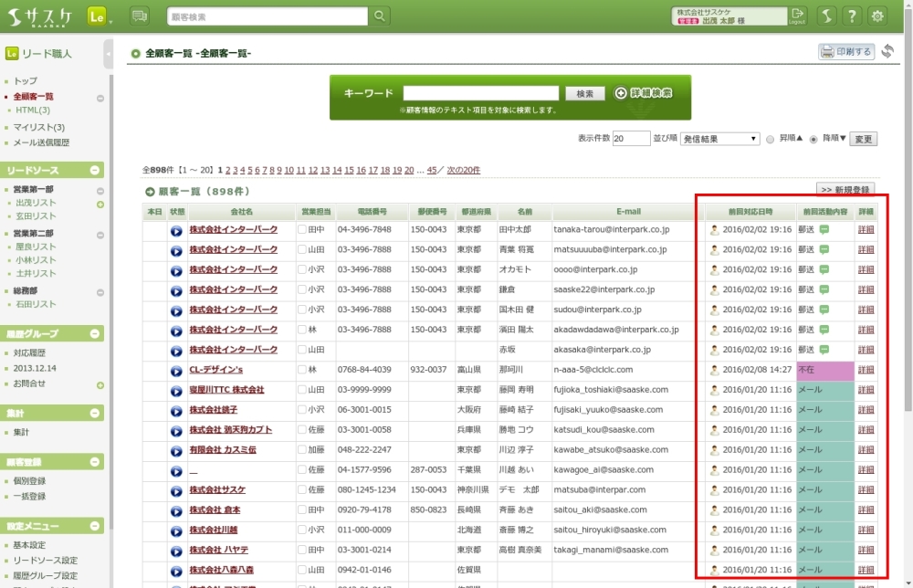Click the green comment icon in first row
The image size is (913, 588).
click(x=824, y=229)
